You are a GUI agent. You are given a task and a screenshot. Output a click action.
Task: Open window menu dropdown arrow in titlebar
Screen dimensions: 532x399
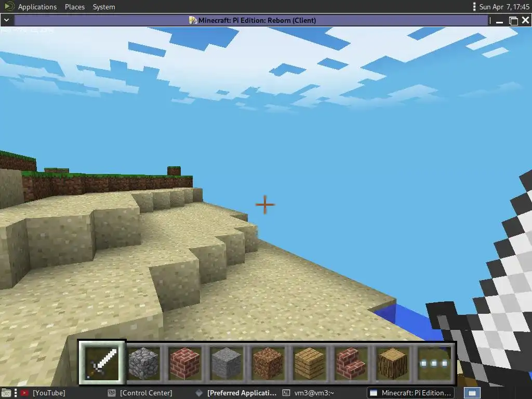6,20
